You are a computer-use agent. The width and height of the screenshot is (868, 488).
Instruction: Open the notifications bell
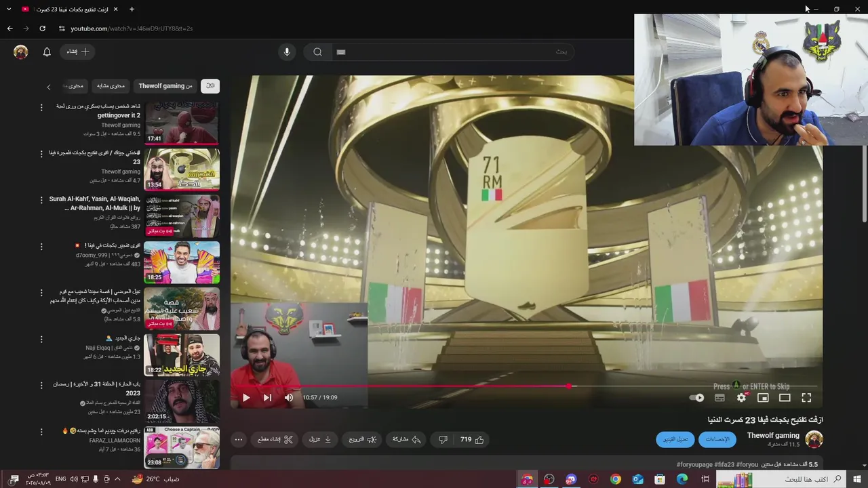[47, 52]
